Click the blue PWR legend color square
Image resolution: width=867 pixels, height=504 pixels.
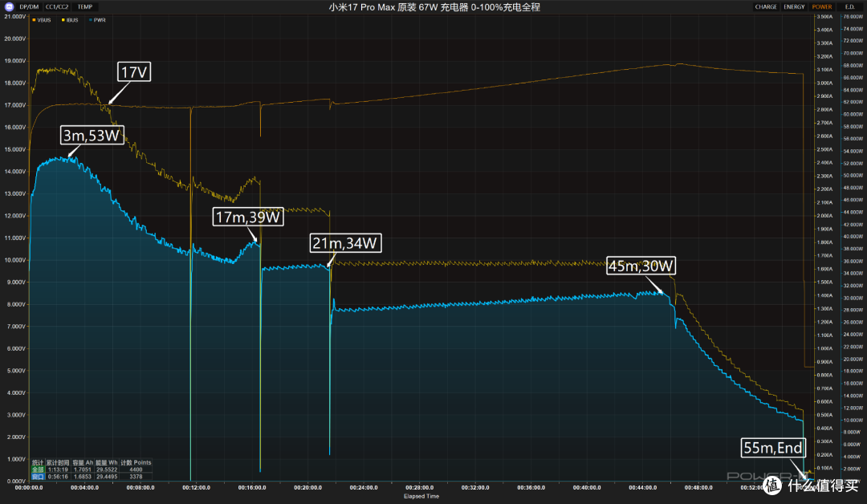coord(90,20)
